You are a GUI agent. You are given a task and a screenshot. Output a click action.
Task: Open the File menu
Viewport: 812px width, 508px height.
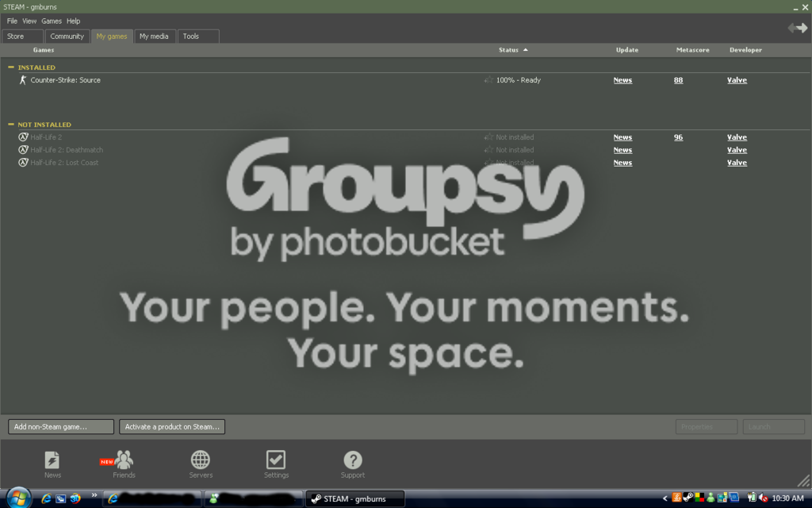pos(12,21)
